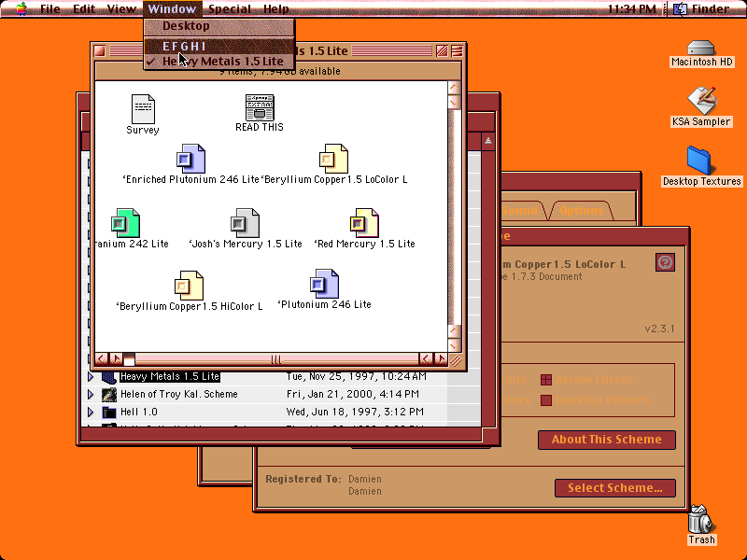The height and width of the screenshot is (560, 747).
Task: Open the Apple menu
Action: [x=21, y=8]
